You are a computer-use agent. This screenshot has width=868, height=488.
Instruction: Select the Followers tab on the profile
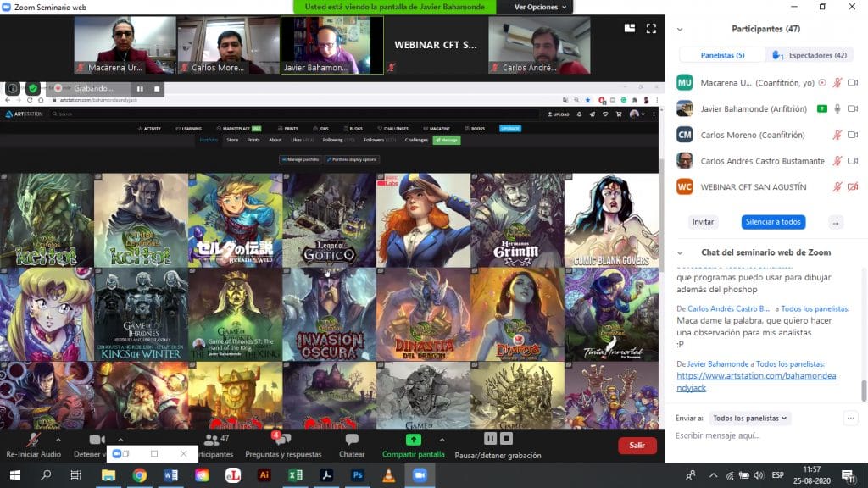coord(379,140)
